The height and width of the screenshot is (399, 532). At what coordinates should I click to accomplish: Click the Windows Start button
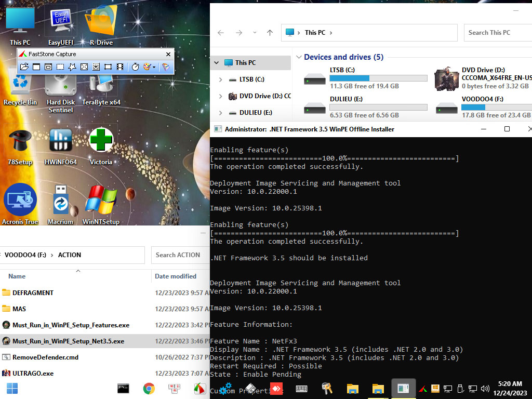[12, 389]
